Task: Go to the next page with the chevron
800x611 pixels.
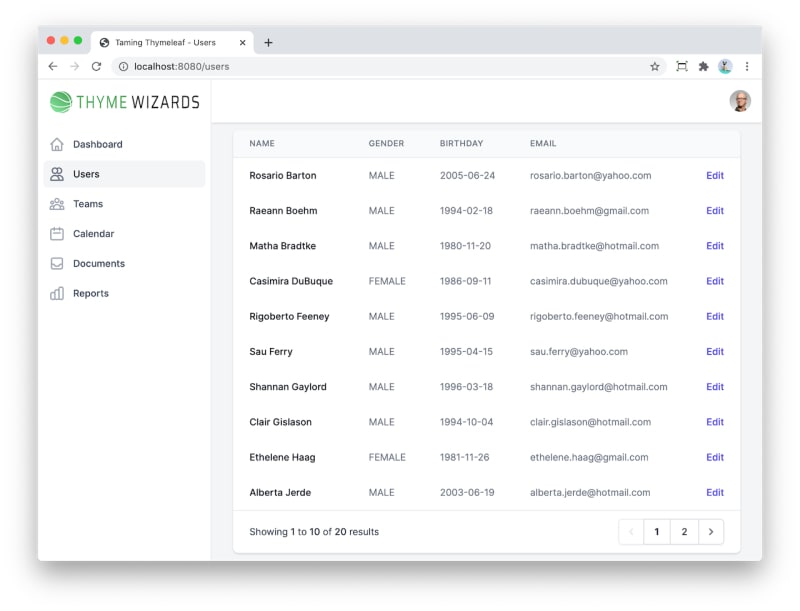Action: (710, 532)
